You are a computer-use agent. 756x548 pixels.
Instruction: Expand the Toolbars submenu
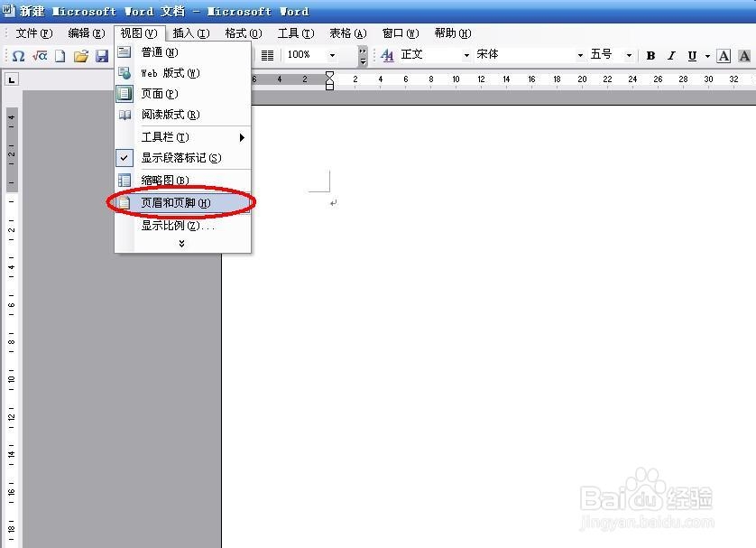(x=183, y=137)
